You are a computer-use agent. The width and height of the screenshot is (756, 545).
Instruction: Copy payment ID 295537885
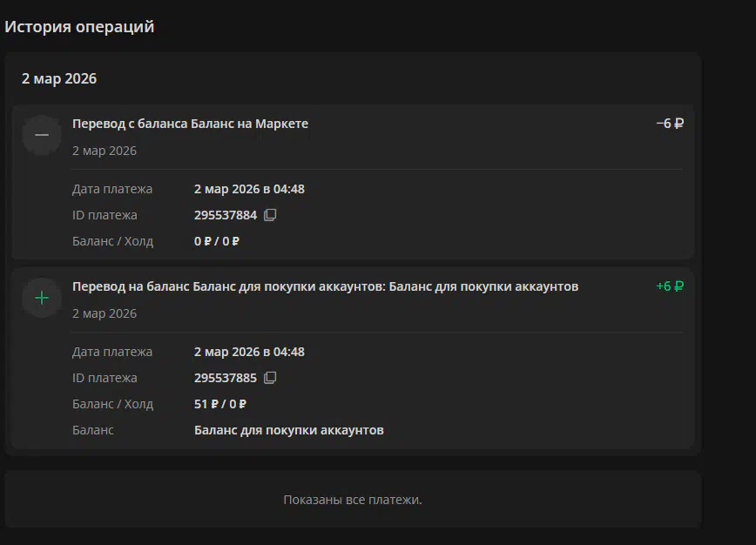(x=270, y=378)
